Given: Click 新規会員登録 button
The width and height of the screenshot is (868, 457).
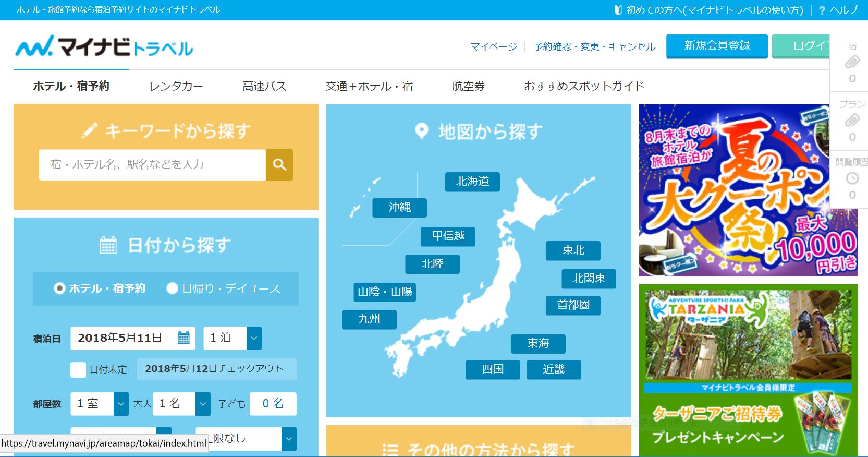Looking at the screenshot, I should (x=717, y=46).
